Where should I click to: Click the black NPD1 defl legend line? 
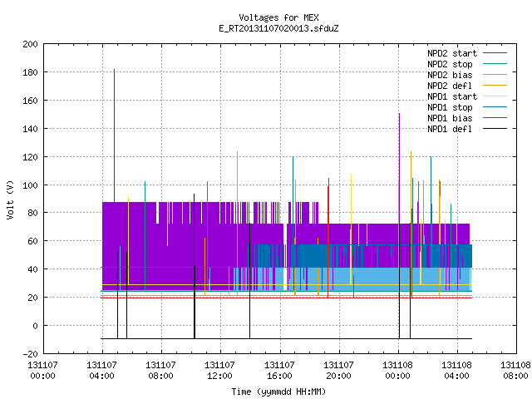[495, 129]
